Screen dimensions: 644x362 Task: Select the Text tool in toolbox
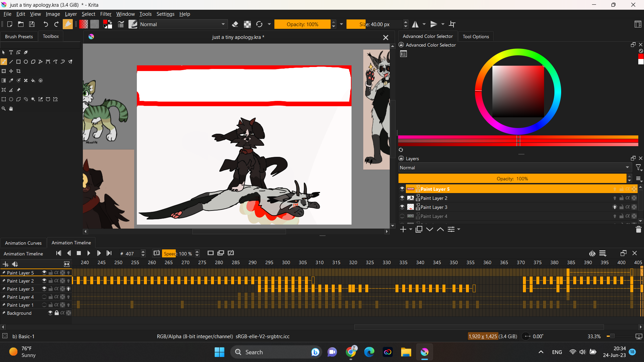pyautogui.click(x=11, y=52)
